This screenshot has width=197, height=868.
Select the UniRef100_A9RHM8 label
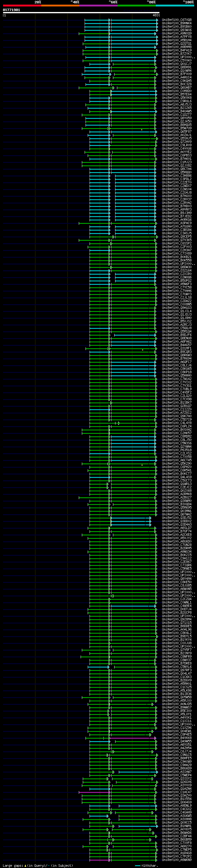(x=176, y=47)
